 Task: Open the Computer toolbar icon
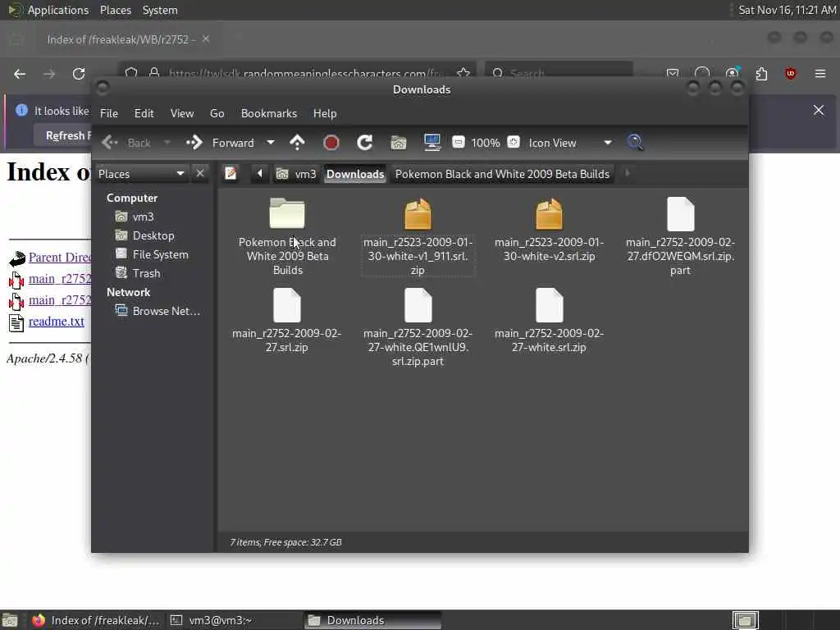[431, 143]
